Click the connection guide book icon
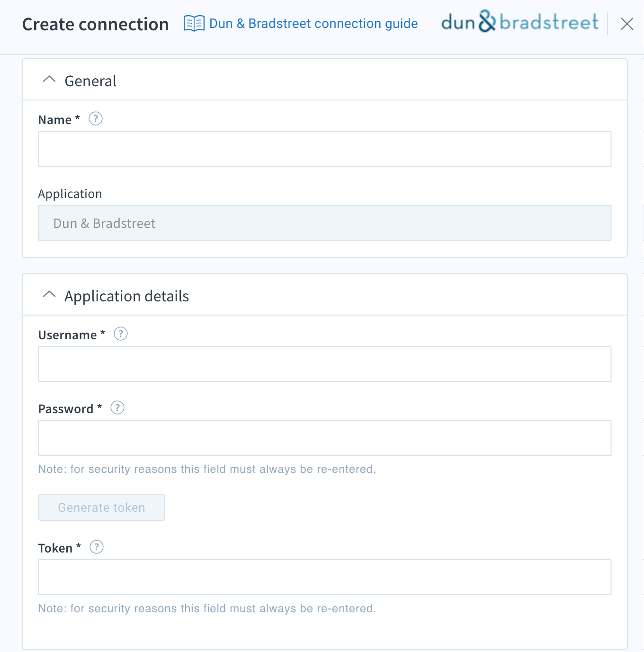 (x=194, y=23)
